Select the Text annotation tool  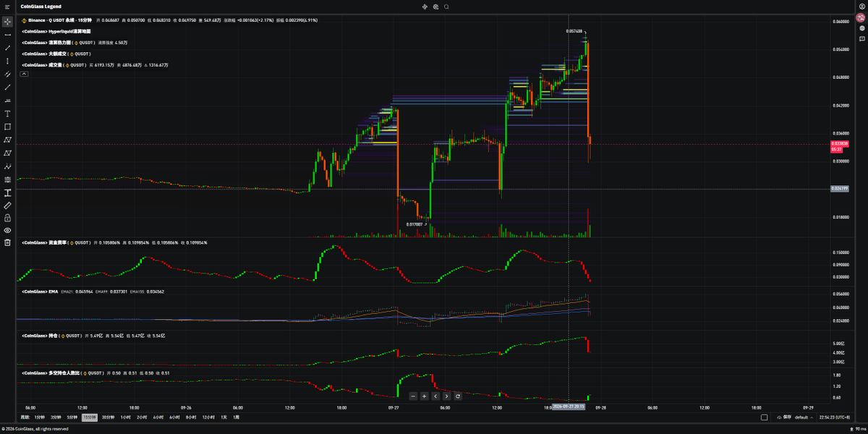(7, 114)
